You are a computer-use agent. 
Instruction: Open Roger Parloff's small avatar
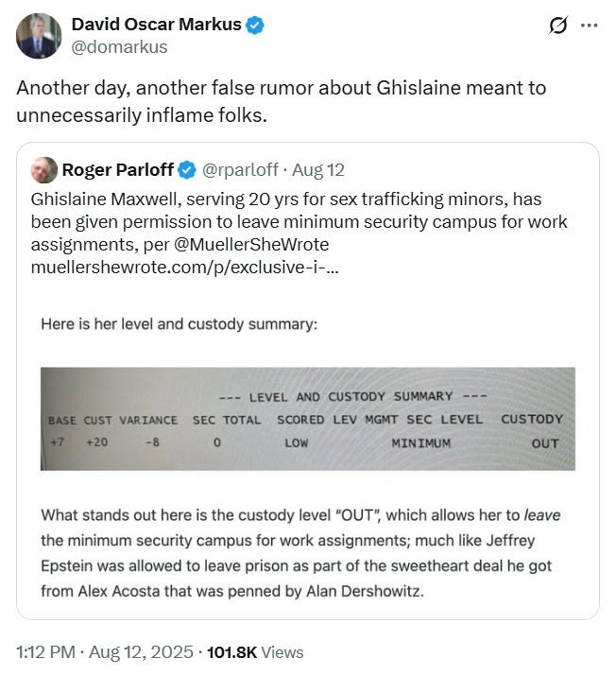(44, 170)
